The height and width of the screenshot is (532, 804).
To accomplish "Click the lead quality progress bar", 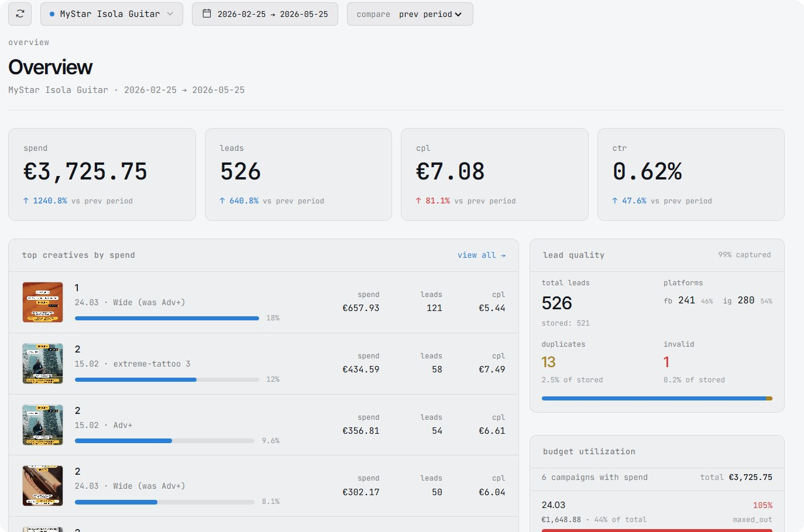I will click(657, 399).
